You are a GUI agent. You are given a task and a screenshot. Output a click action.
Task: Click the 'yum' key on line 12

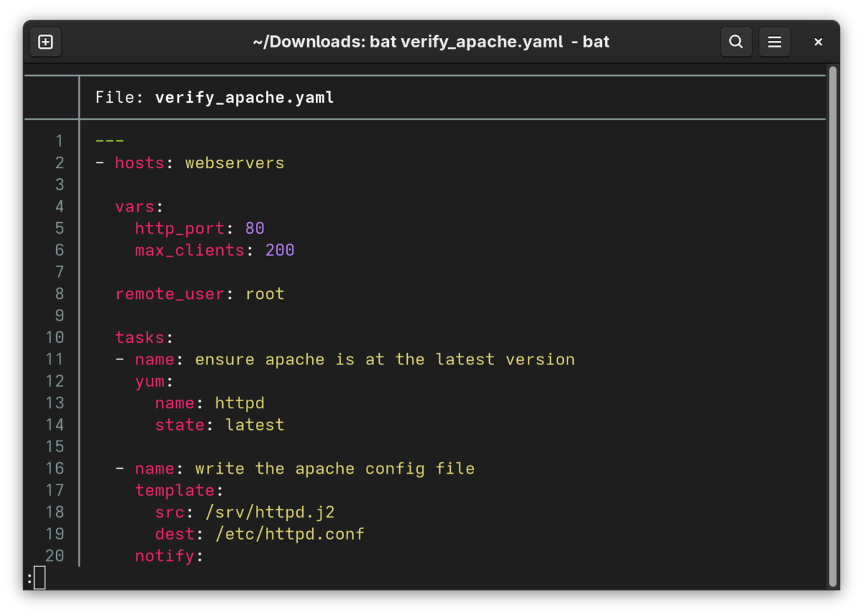pos(150,381)
